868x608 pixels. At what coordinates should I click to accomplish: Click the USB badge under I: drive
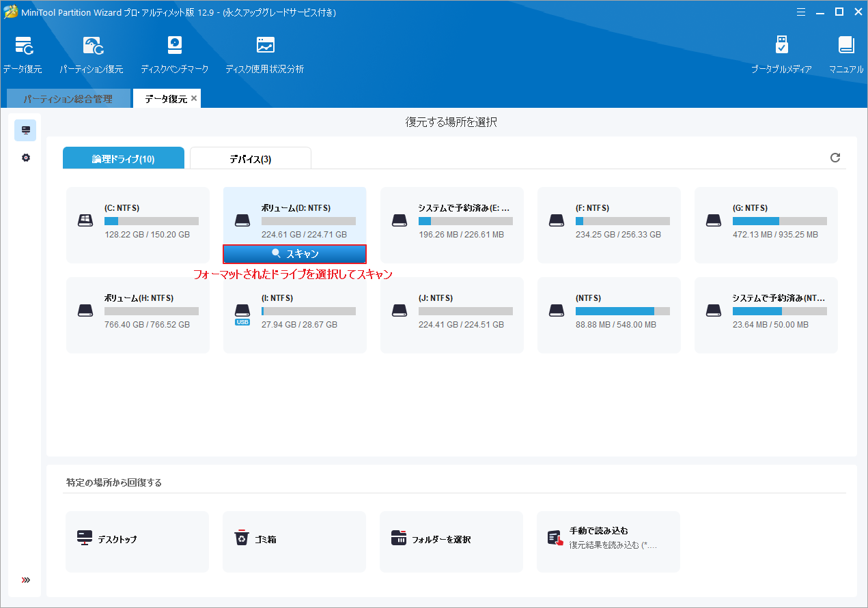[242, 322]
